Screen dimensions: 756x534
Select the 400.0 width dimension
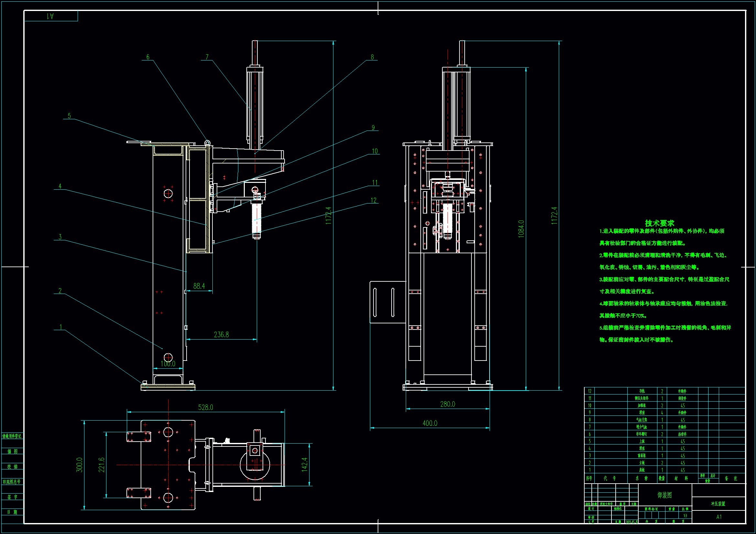430,423
